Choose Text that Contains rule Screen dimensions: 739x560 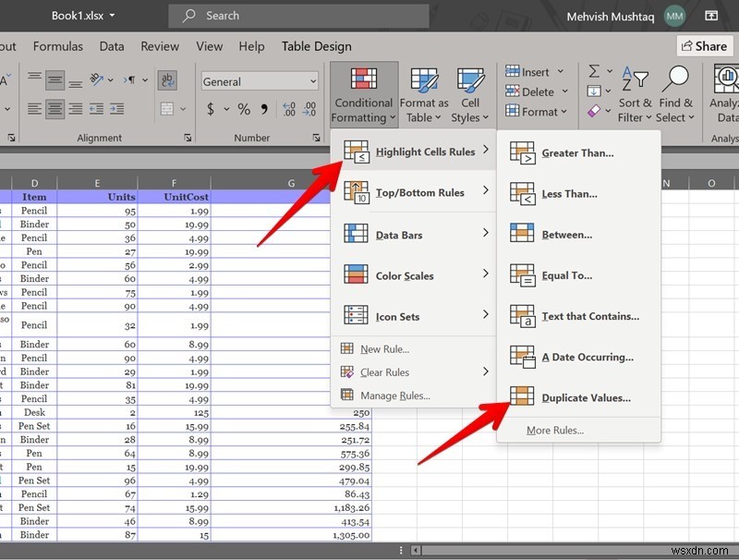click(x=590, y=316)
